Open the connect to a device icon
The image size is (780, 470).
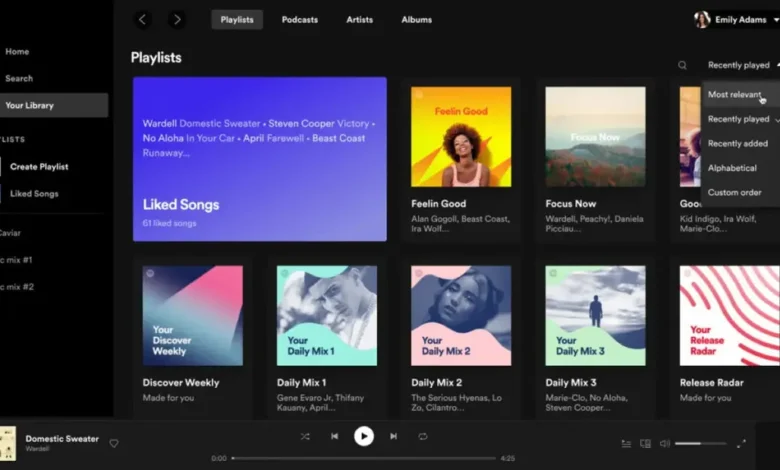pyautogui.click(x=645, y=443)
